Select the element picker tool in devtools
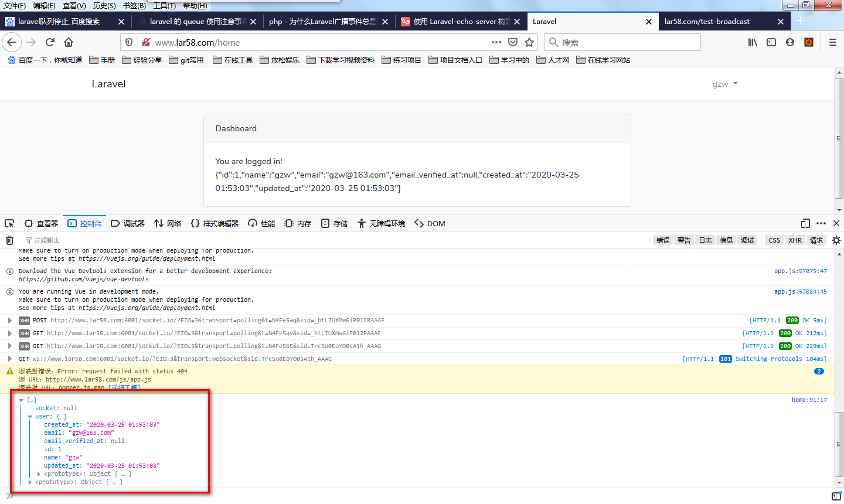The width and height of the screenshot is (844, 504). pyautogui.click(x=9, y=223)
